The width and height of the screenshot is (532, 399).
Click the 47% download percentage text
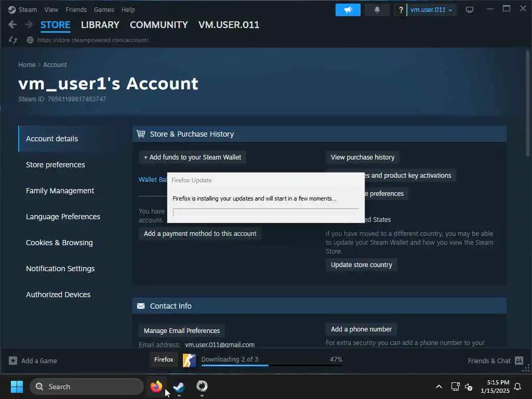[x=336, y=360]
